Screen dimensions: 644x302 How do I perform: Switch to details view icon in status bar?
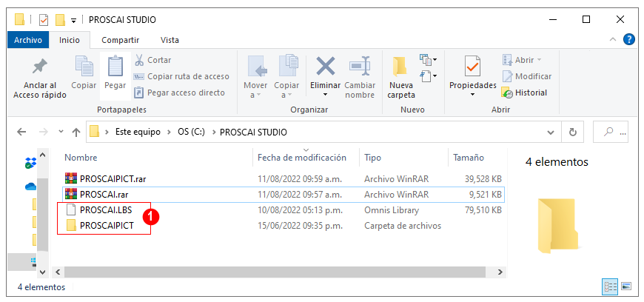609,286
